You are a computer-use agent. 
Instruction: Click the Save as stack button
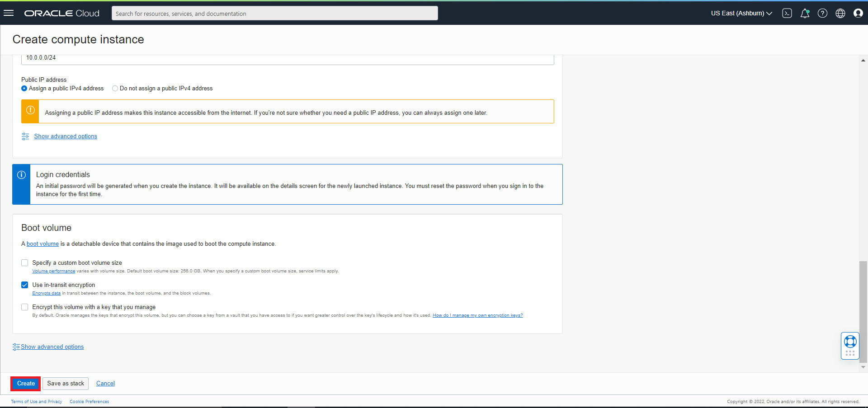pos(66,384)
